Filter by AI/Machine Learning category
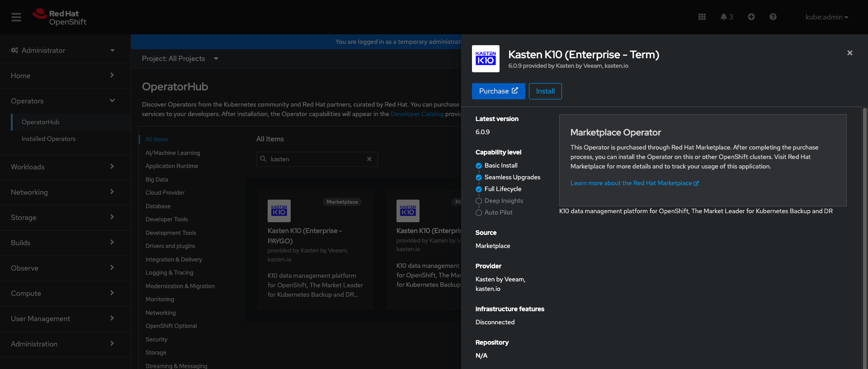 click(173, 153)
